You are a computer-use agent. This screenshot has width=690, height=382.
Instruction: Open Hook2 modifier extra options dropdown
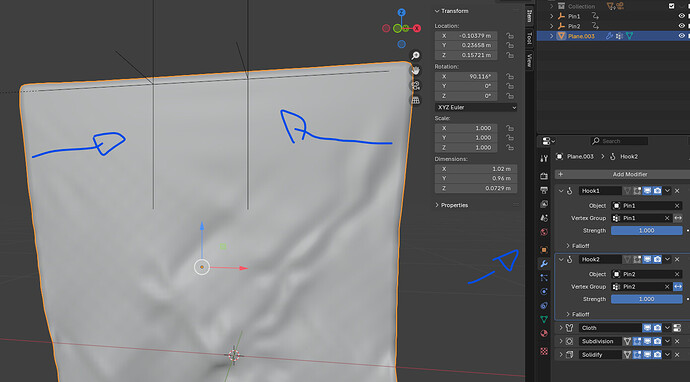pos(668,260)
